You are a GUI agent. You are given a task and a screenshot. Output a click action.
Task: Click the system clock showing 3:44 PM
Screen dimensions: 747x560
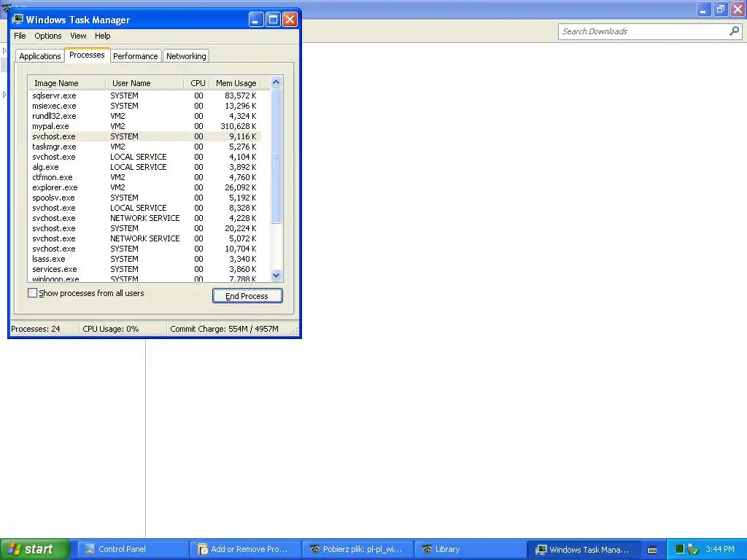[x=720, y=549]
